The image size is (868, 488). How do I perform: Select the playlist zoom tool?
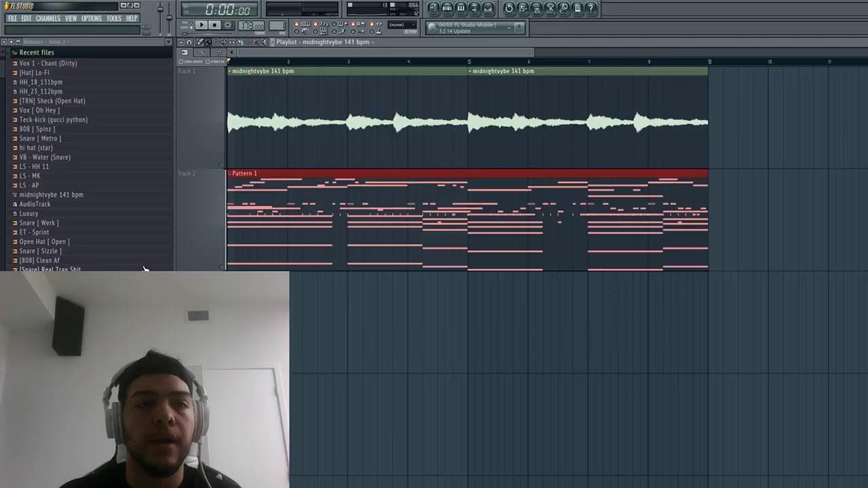[256, 42]
